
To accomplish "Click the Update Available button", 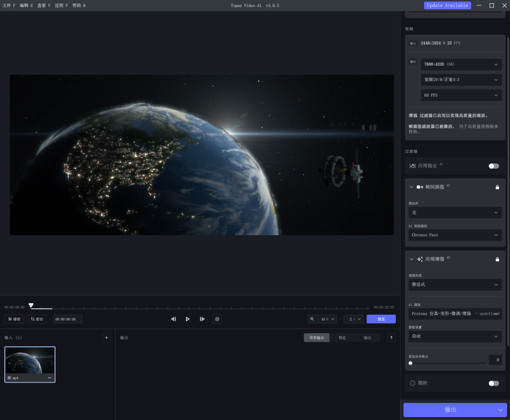I will (x=447, y=6).
